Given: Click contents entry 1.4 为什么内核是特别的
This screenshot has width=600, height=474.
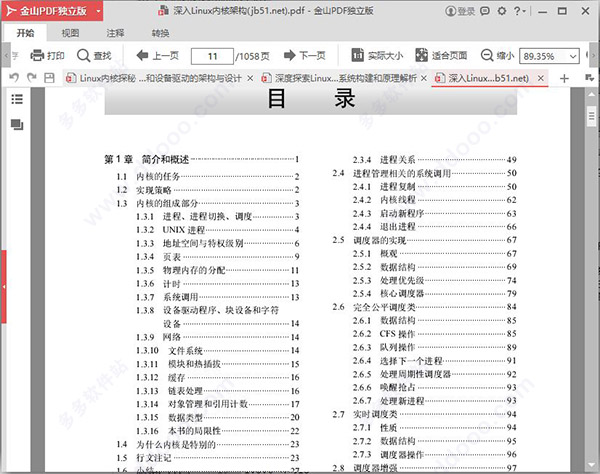Looking at the screenshot, I should [x=208, y=444].
